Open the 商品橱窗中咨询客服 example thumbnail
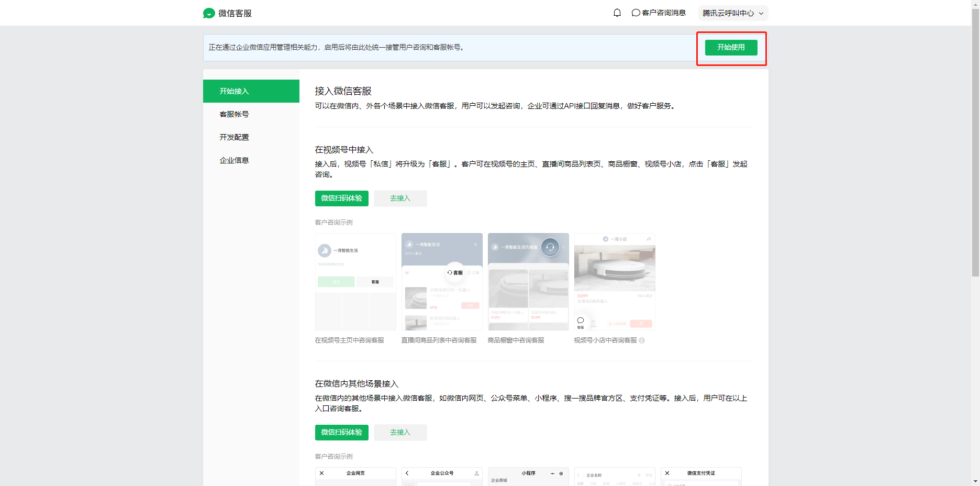 click(x=528, y=282)
